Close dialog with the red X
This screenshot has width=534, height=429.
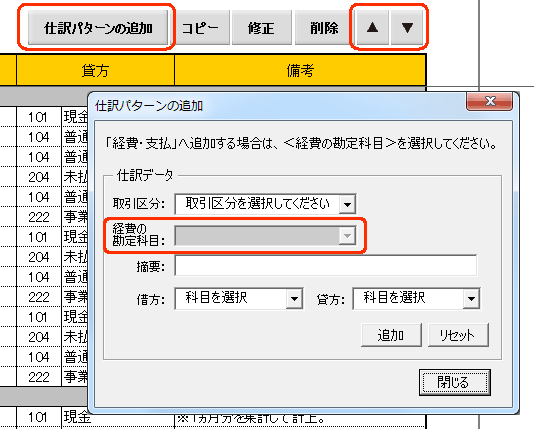coord(489,101)
